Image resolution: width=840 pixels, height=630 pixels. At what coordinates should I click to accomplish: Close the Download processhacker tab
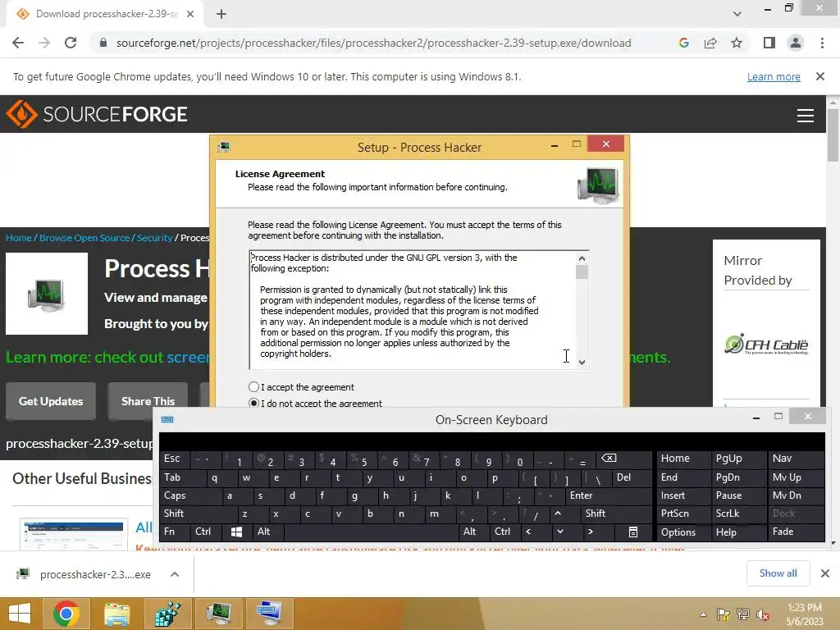(x=190, y=14)
